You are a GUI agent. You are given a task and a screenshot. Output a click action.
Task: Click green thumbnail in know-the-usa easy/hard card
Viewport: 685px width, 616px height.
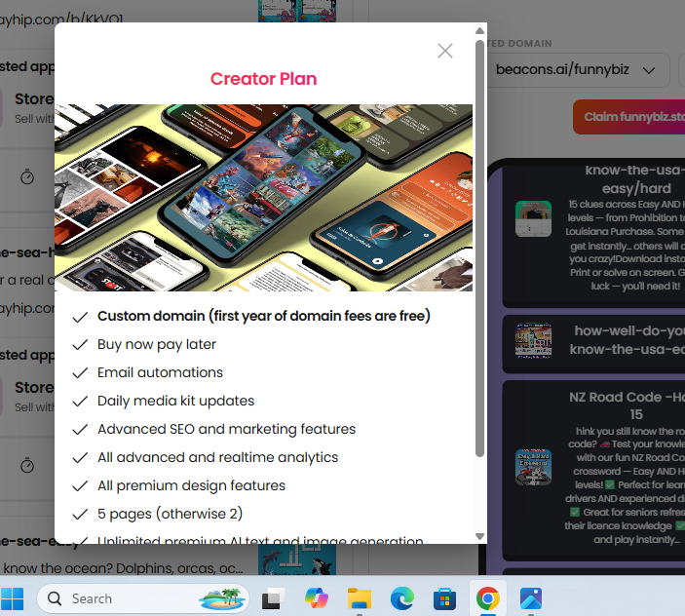[x=533, y=219]
